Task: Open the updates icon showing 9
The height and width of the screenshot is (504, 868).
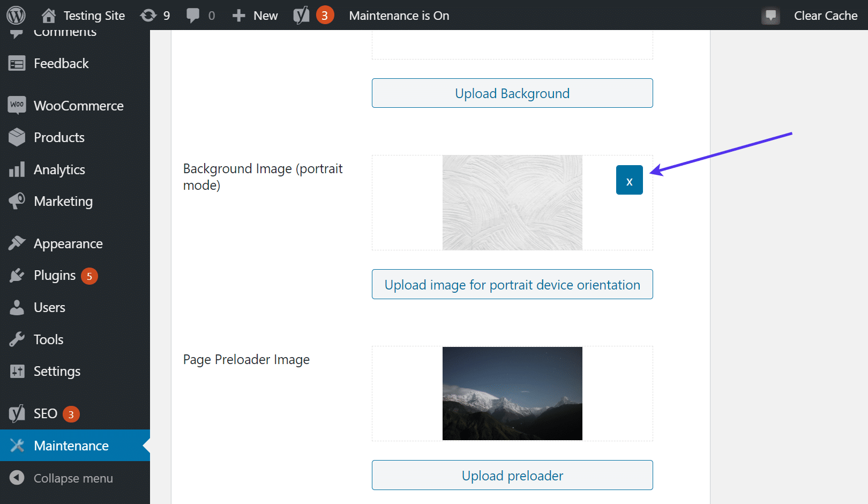Action: click(148, 16)
